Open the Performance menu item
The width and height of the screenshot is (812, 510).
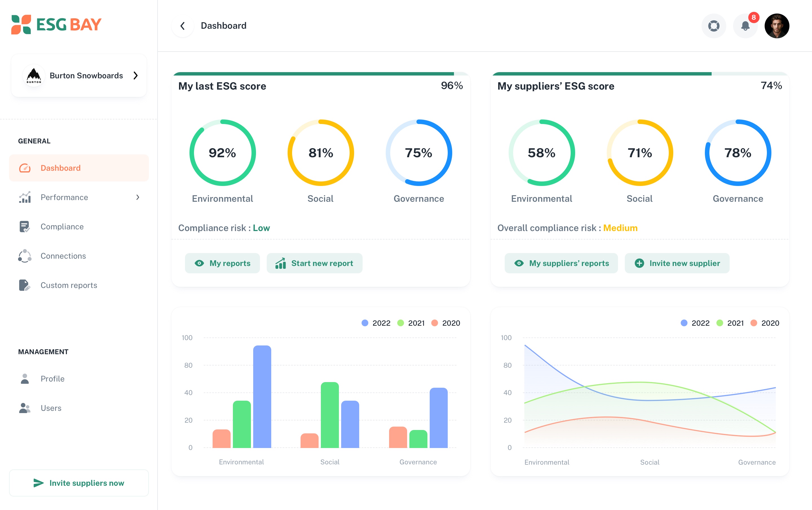point(79,197)
